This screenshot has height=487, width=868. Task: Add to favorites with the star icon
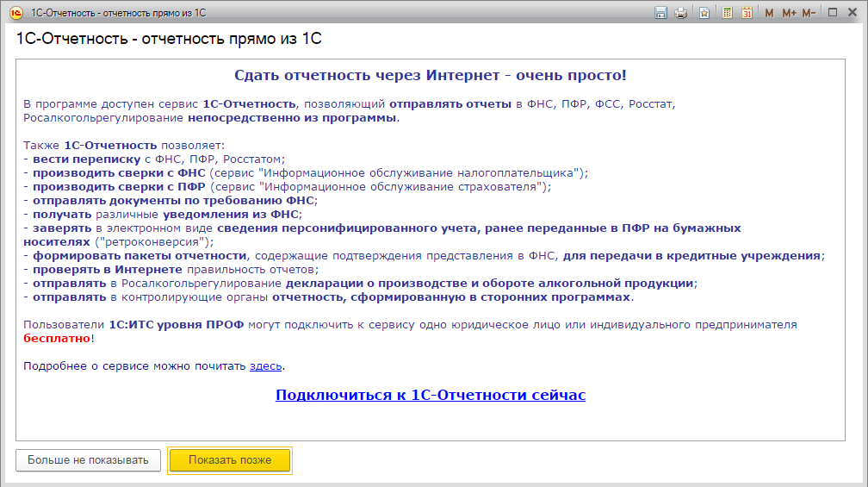[704, 13]
